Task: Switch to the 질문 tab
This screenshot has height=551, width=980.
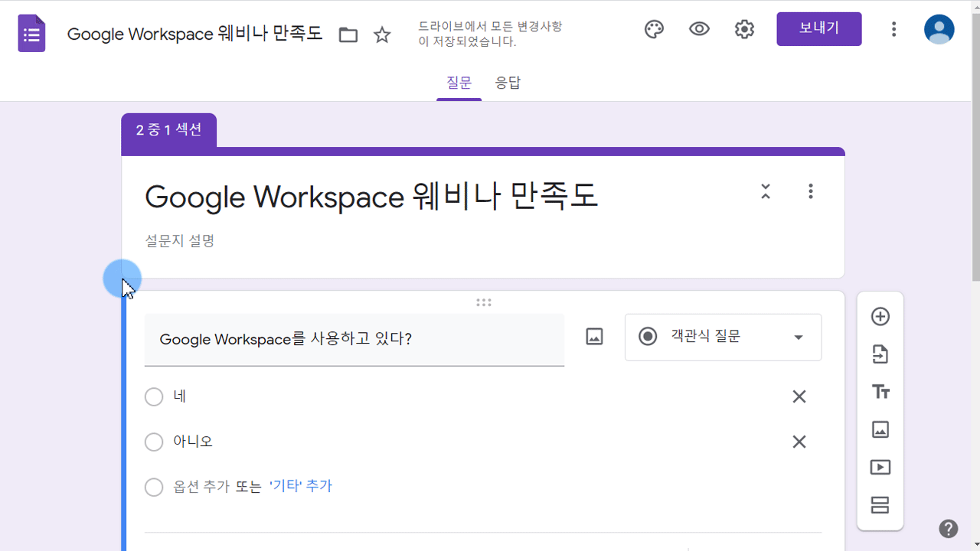Action: (459, 83)
